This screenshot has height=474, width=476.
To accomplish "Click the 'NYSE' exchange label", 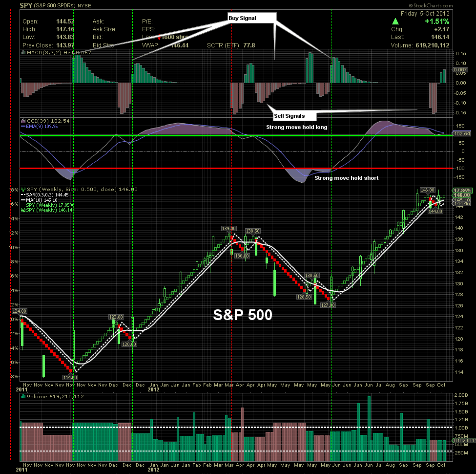I will point(84,6).
